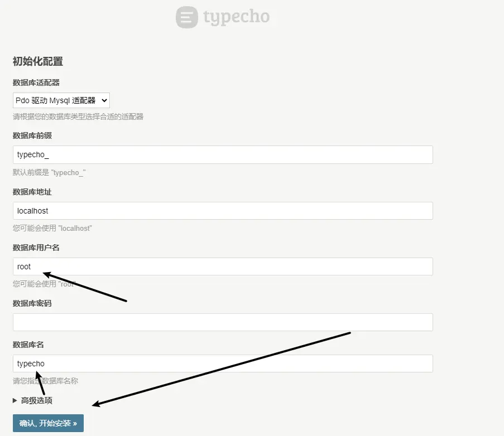Click the 高级选项 label text

pos(37,400)
